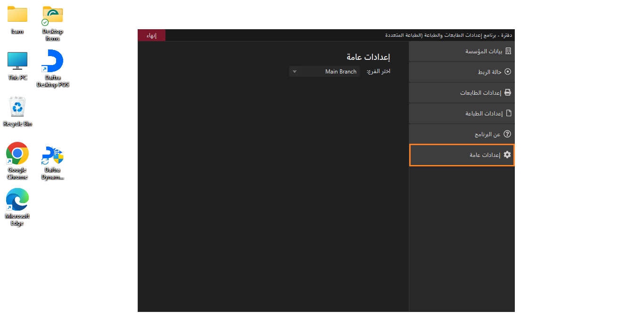Open the بيانات المؤسسة sidebar item

[462, 51]
